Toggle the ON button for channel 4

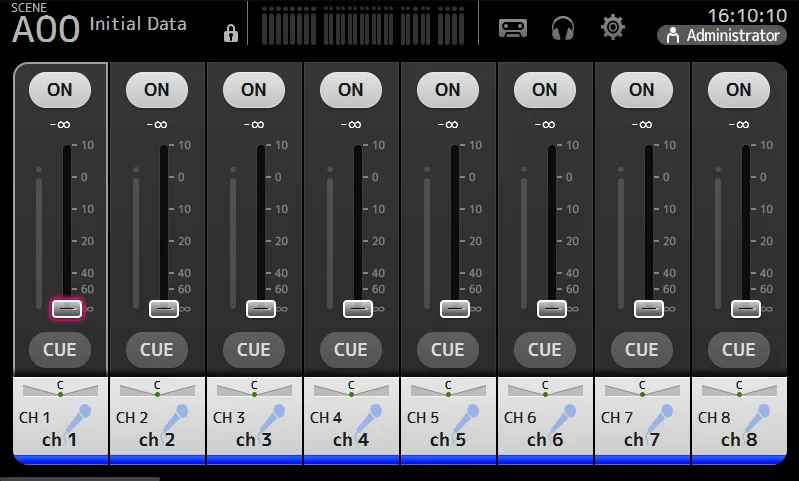click(351, 90)
